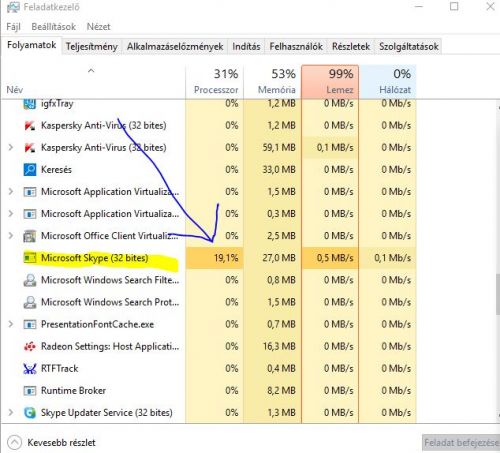Image resolution: width=500 pixels, height=453 pixels.
Task: Click the Skype Updater Service icon
Action: 30,413
